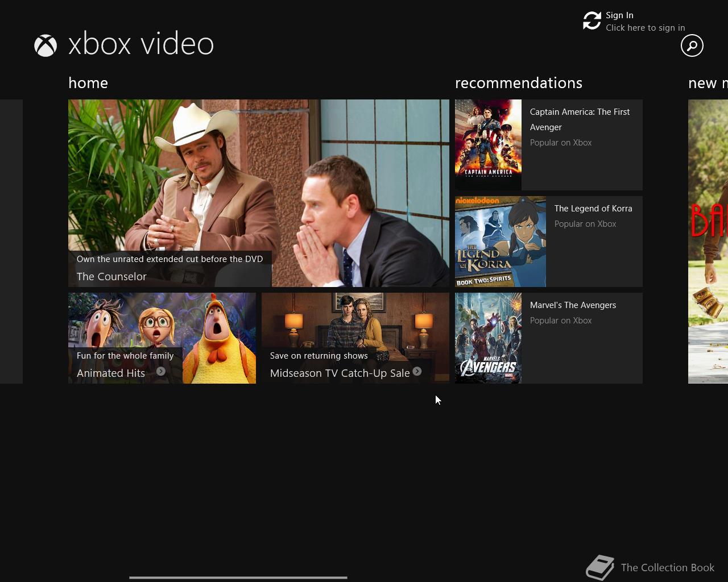Click the Animated Hits label

[111, 373]
